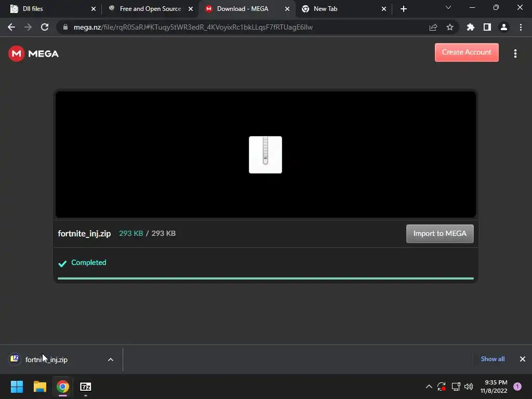
Task: Click the completed checkmark icon
Action: 62,263
